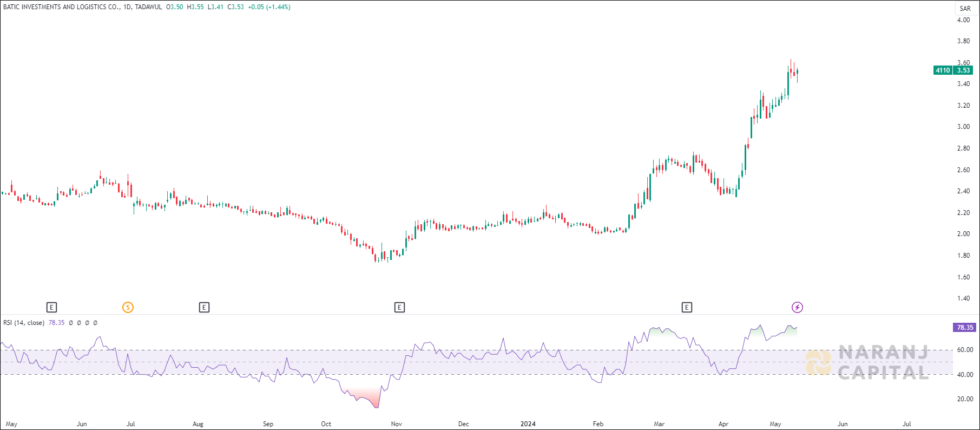Click the orange S split marker near July

tap(128, 308)
